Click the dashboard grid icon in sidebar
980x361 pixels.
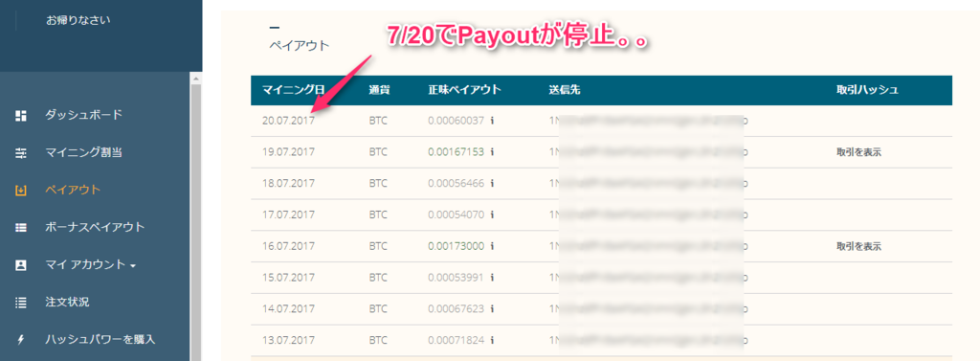21,116
